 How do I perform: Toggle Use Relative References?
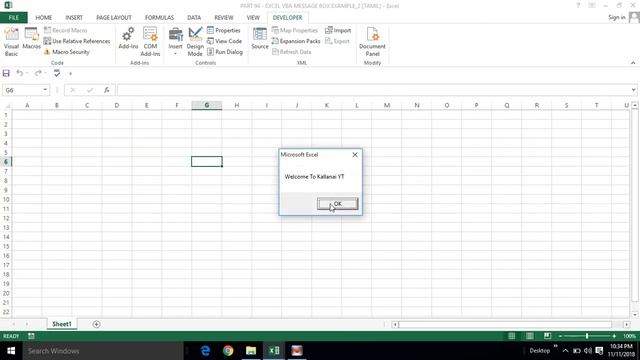coord(77,41)
